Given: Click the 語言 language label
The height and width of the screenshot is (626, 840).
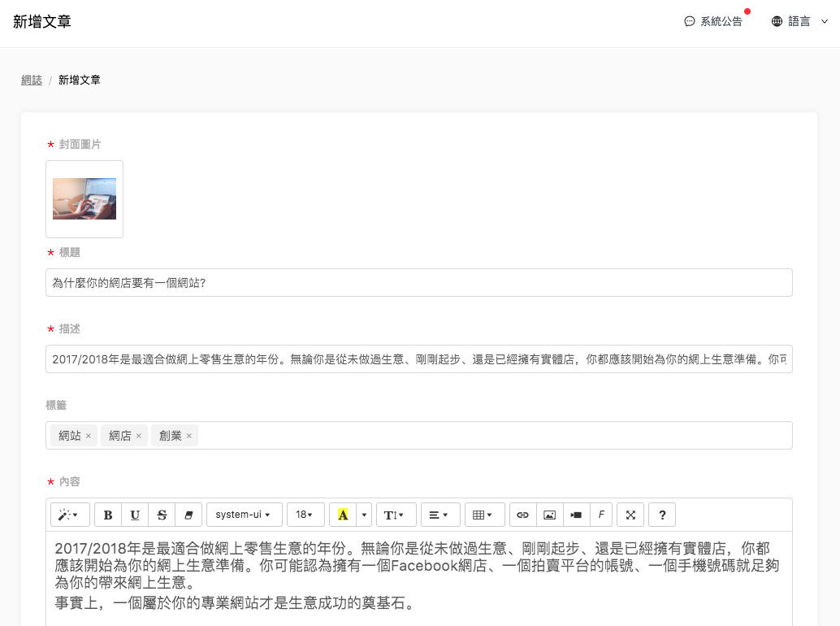Looking at the screenshot, I should [x=799, y=21].
